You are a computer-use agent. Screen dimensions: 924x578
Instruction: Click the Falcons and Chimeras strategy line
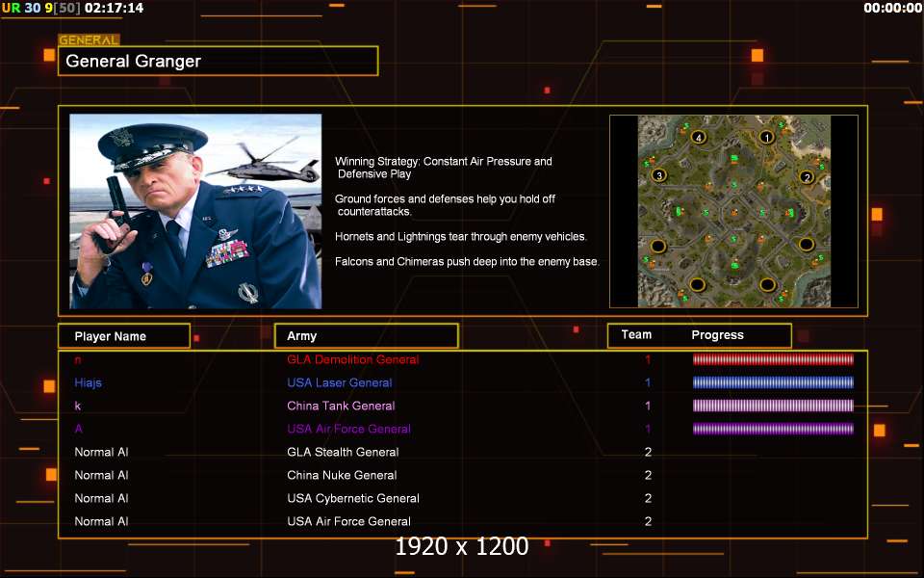(x=468, y=261)
